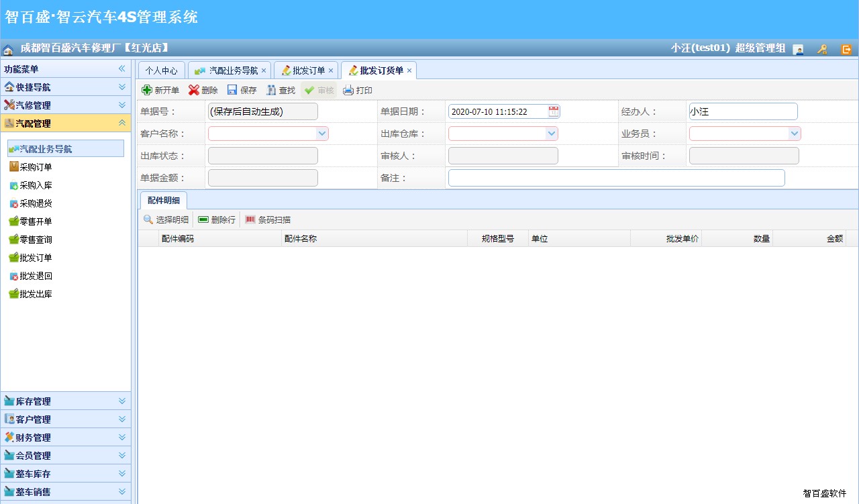Open 批发订单 in the sidebar
Image resolution: width=859 pixels, height=504 pixels.
[x=30, y=258]
